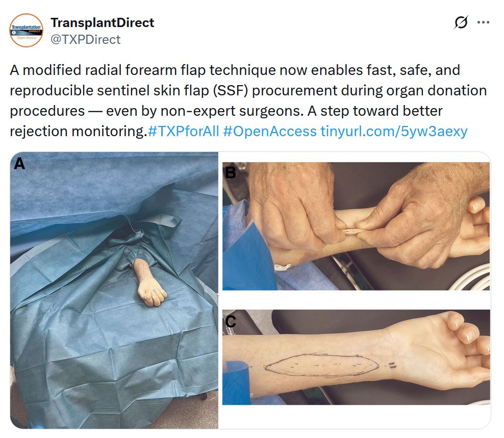Open the #TXPforAll hashtag
Image resolution: width=504 pixels, height=438 pixels.
pyautogui.click(x=184, y=131)
